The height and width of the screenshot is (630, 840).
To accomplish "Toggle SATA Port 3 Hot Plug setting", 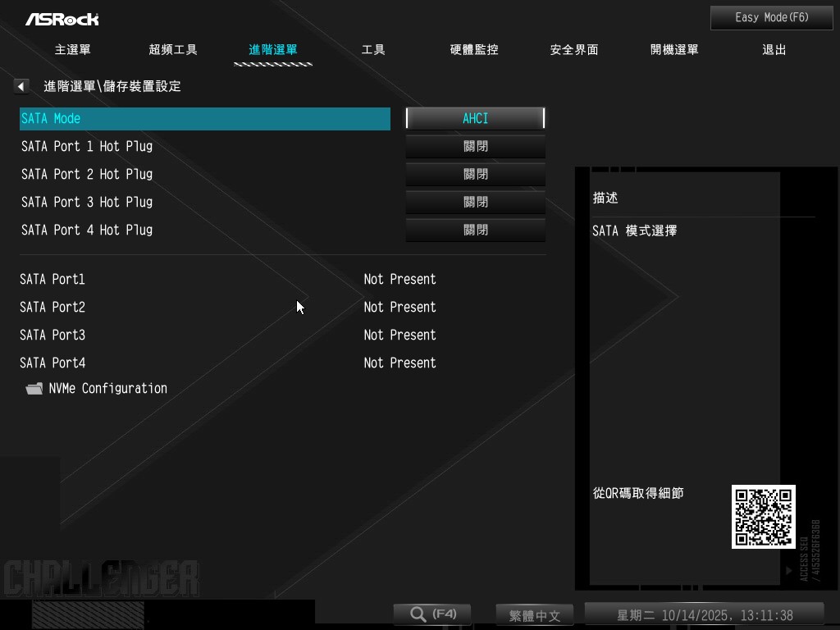I will click(475, 203).
